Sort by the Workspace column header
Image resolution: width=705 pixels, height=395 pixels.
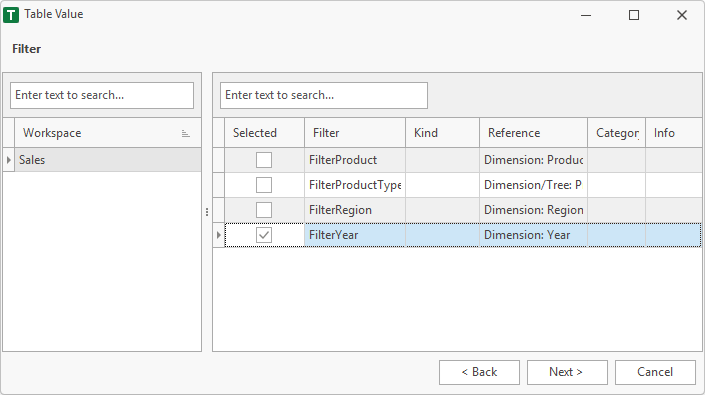pos(108,133)
